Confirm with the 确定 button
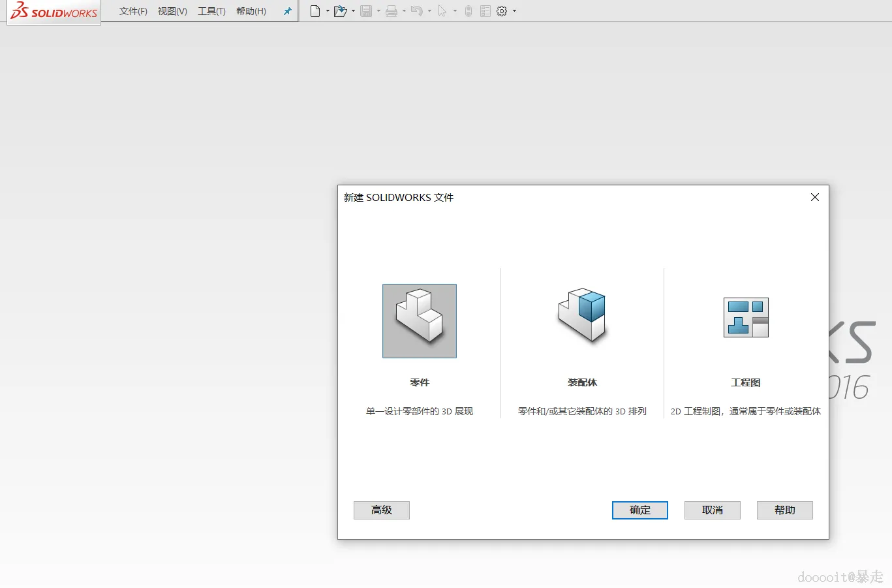892x588 pixels. (x=640, y=510)
